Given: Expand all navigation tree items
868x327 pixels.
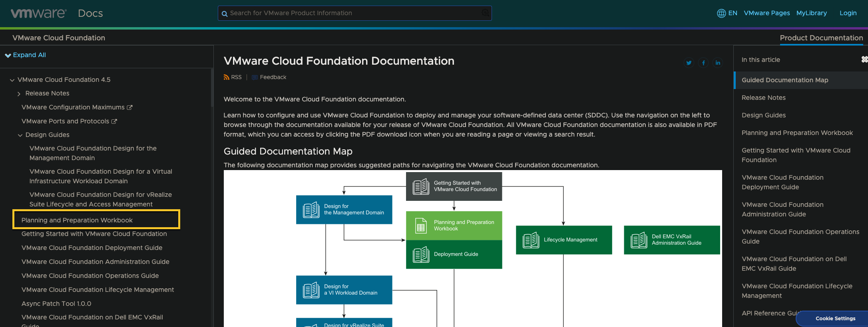Looking at the screenshot, I should click(x=26, y=55).
